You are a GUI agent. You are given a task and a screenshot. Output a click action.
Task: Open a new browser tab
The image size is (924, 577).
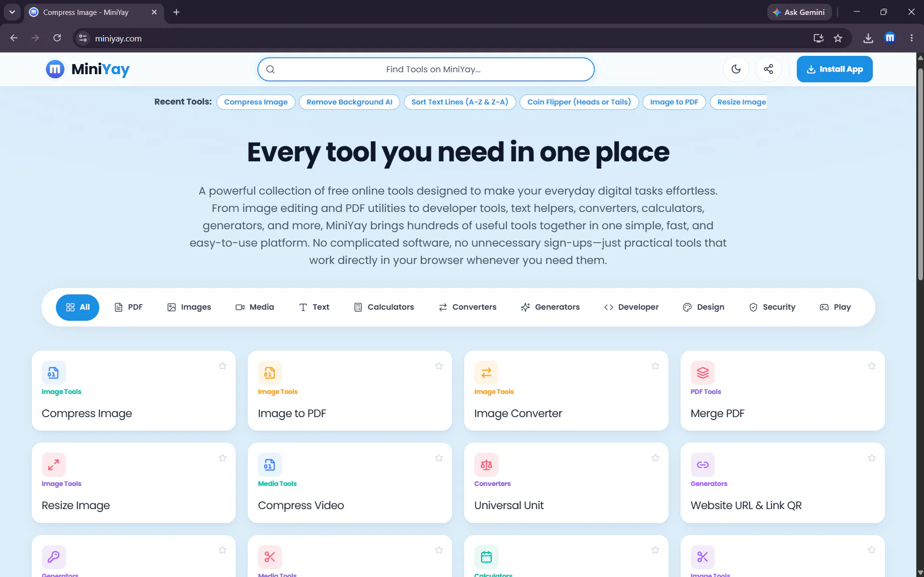pyautogui.click(x=176, y=12)
